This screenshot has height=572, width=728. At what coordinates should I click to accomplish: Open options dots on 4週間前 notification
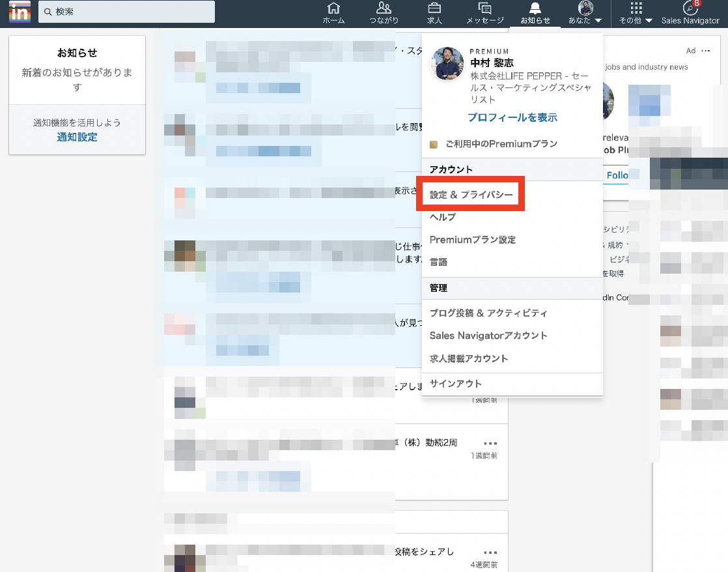pos(490,552)
